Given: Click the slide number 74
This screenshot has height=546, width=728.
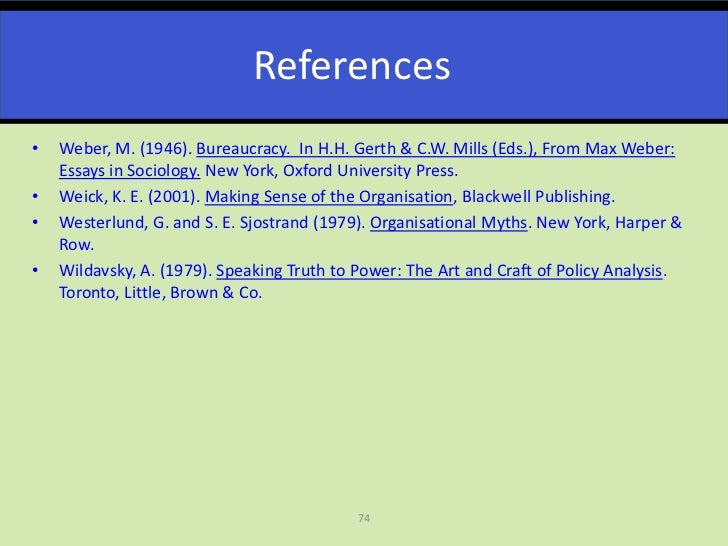Looking at the screenshot, I should pos(364,518).
